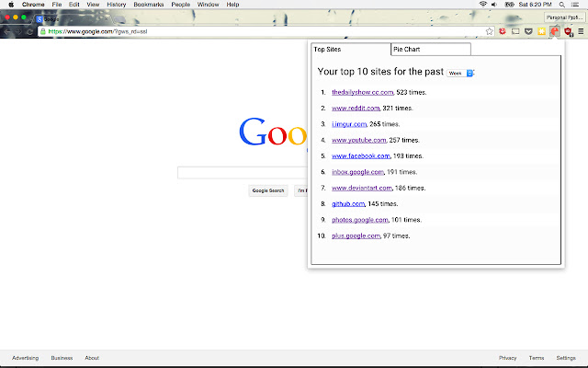Click the forward navigation arrow

18,31
